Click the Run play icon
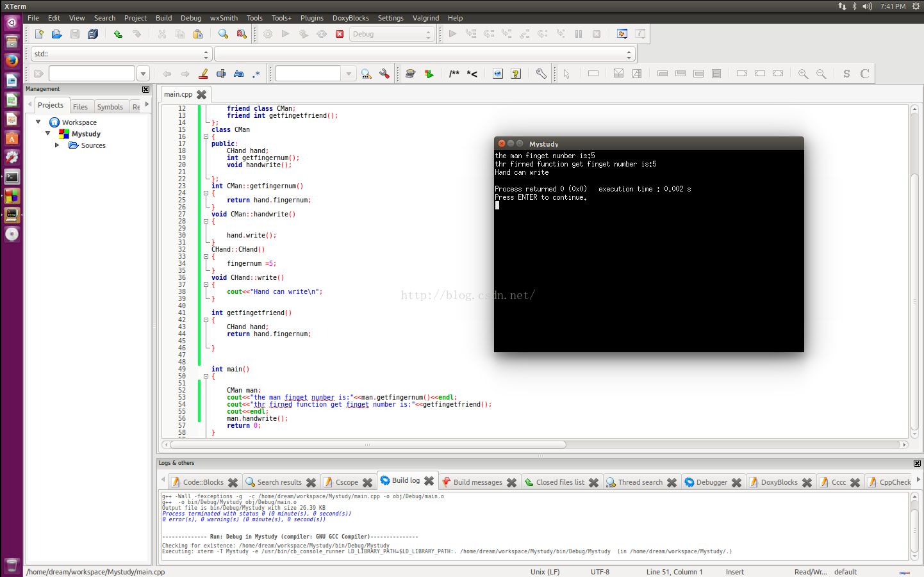The image size is (924, 577). pyautogui.click(x=286, y=34)
